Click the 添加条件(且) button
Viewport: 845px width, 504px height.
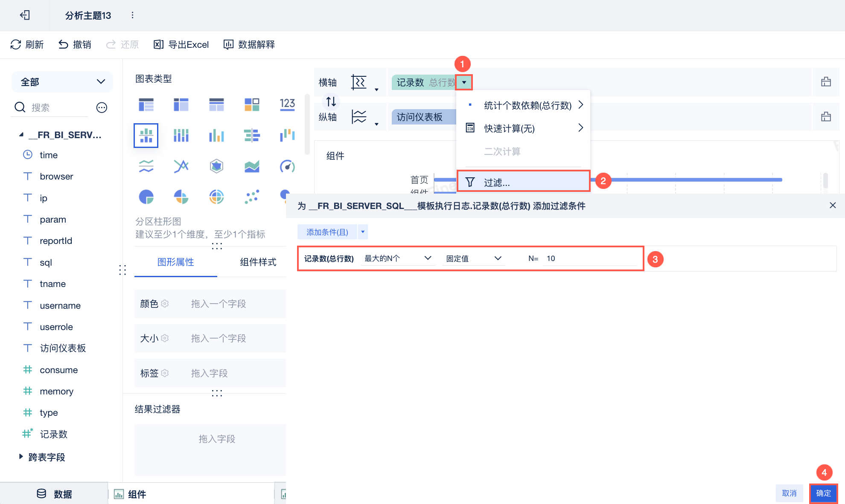(x=327, y=232)
